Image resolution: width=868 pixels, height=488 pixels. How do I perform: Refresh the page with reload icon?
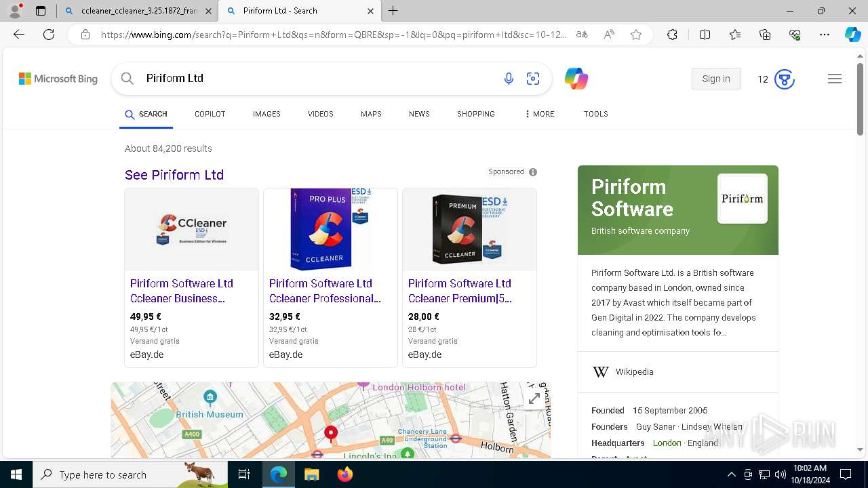[x=49, y=35]
